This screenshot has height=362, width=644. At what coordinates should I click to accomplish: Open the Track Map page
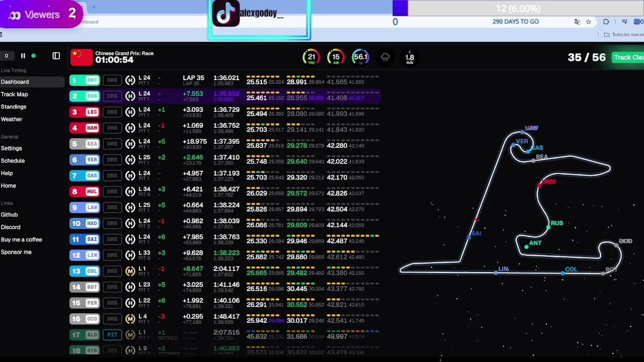click(14, 94)
